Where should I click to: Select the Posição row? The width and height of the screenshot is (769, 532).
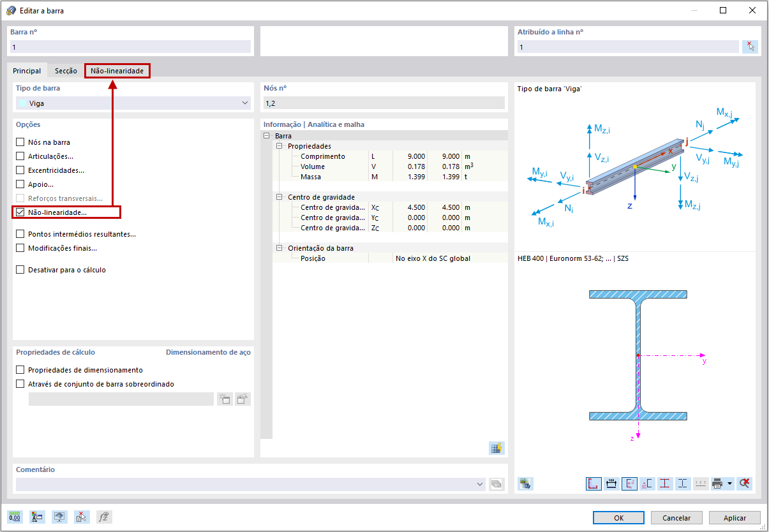click(x=390, y=258)
